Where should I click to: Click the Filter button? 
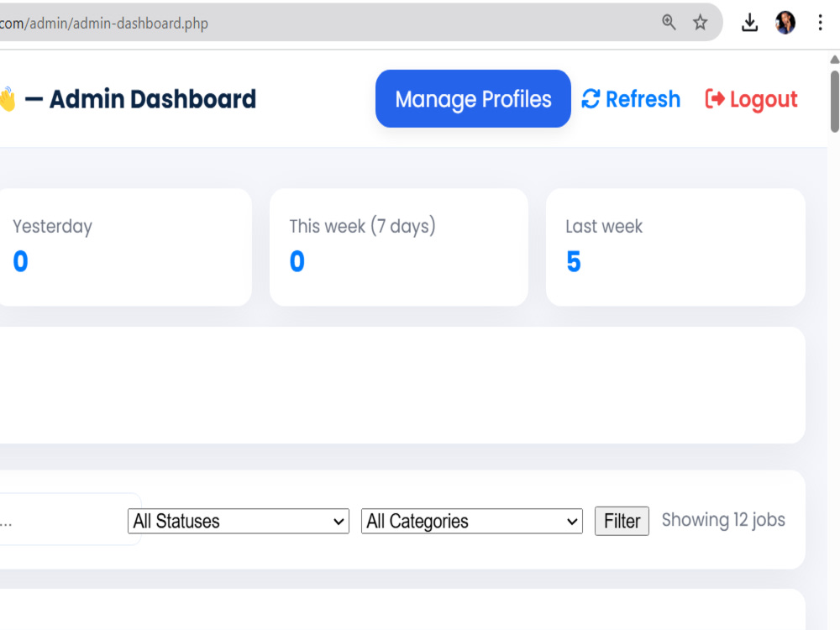(x=622, y=521)
